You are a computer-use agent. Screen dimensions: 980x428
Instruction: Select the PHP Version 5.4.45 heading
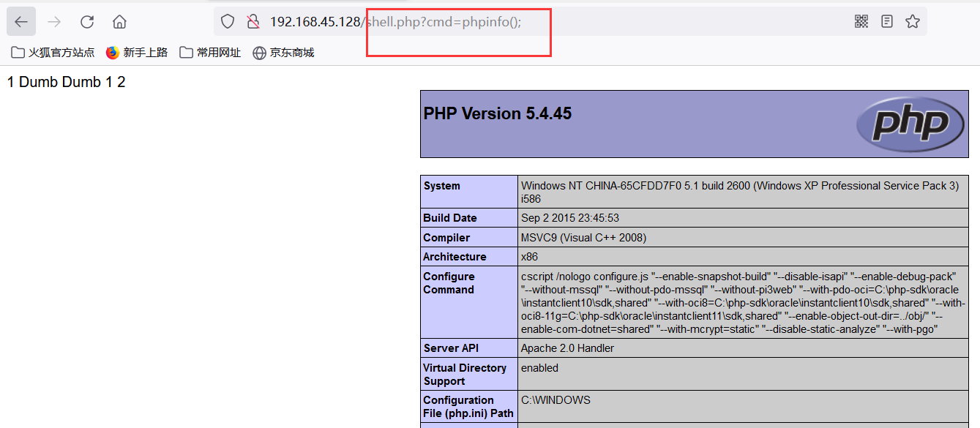(x=498, y=113)
